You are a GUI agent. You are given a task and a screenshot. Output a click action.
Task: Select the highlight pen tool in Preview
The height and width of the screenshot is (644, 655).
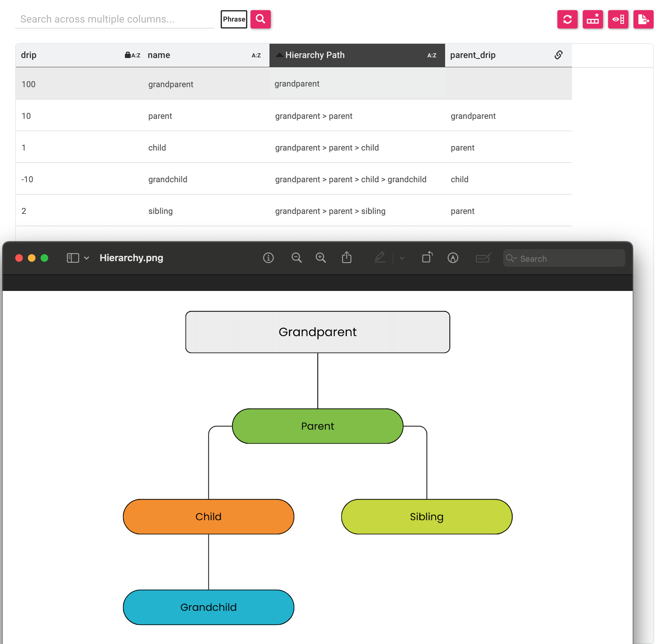tap(379, 257)
